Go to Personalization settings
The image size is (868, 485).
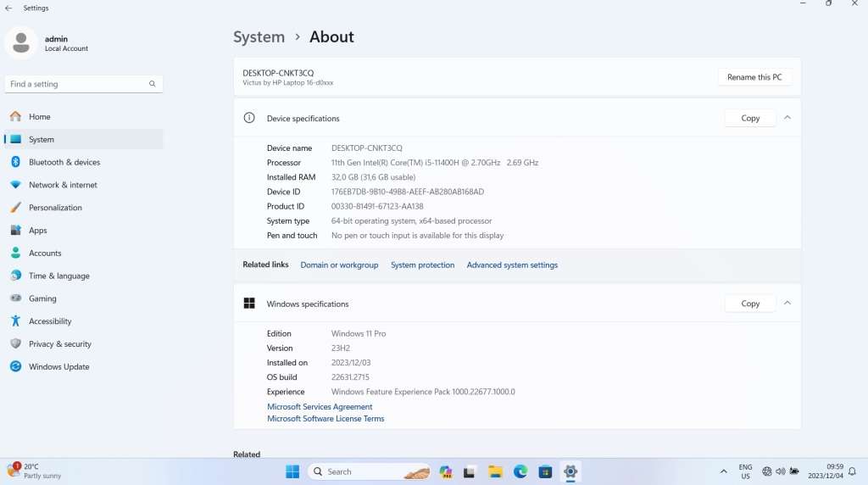coord(55,208)
